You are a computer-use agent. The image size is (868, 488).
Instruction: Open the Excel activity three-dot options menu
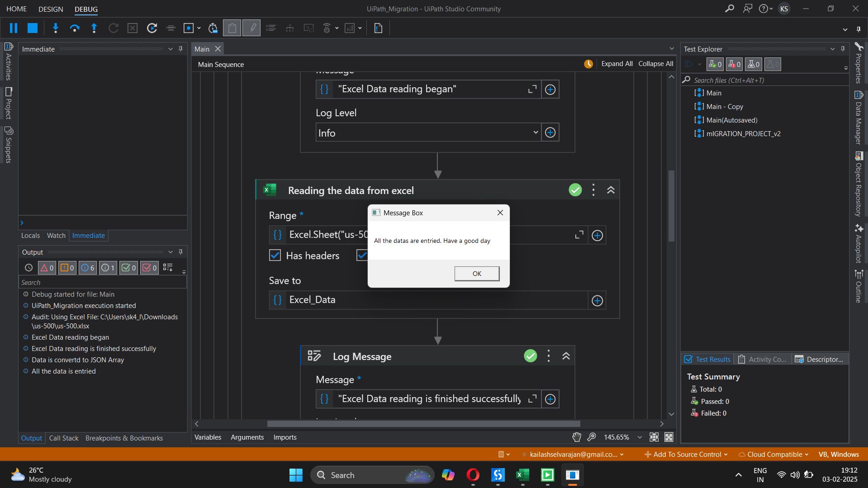593,190
